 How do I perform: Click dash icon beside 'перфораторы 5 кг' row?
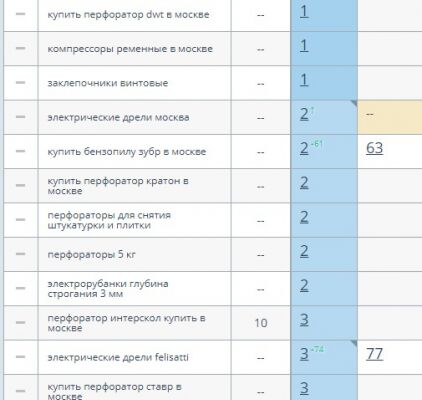[20, 254]
